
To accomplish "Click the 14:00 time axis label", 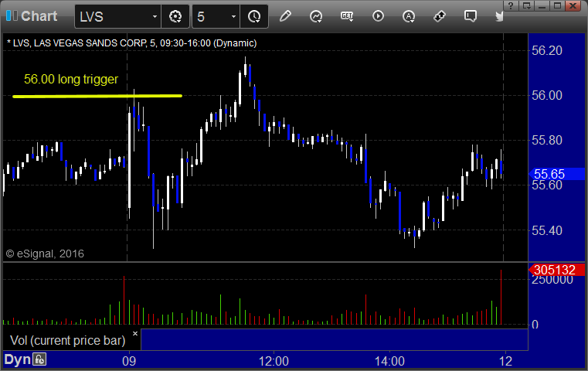I will click(389, 361).
